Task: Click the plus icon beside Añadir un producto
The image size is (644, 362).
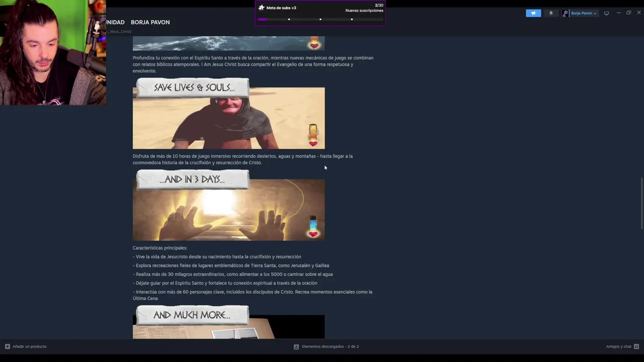Action: (7, 346)
